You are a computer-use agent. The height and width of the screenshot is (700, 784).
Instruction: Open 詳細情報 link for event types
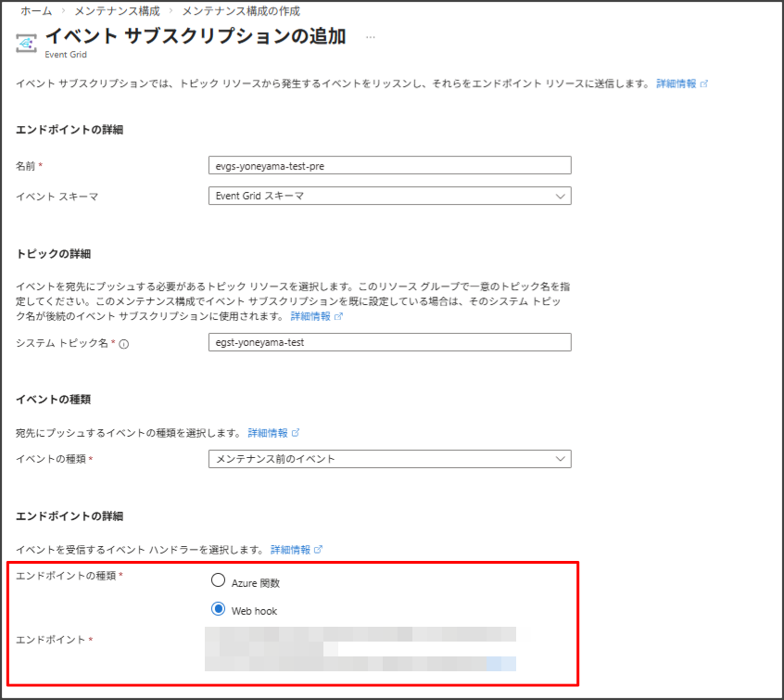click(x=268, y=433)
